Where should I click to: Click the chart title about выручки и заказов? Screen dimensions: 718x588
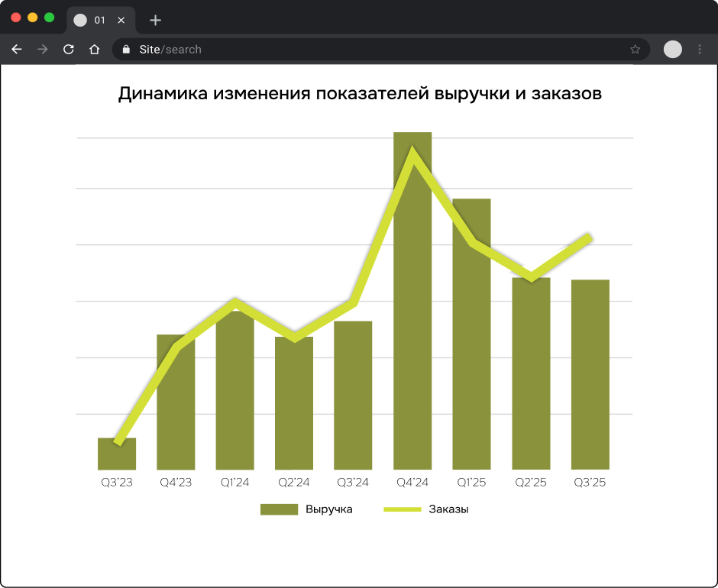coord(360,95)
